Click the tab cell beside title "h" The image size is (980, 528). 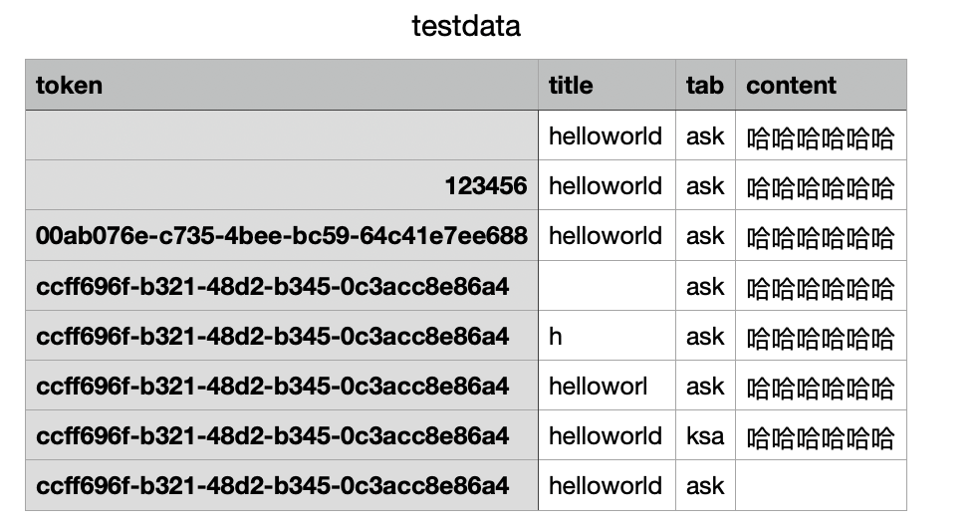pyautogui.click(x=705, y=337)
